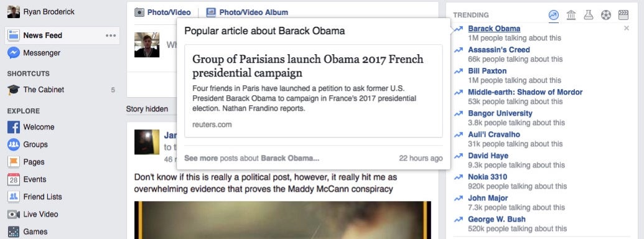
Task: Open the Reuters Obama 2017 article card
Action: (x=314, y=91)
